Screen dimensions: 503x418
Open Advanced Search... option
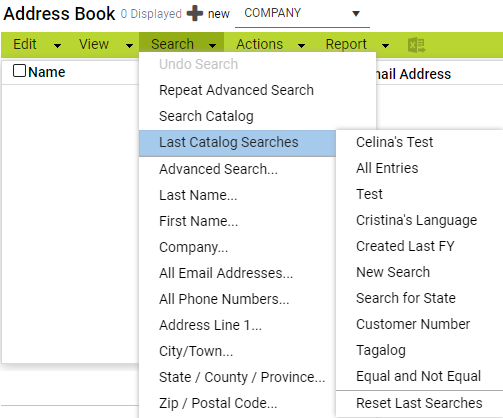click(x=218, y=169)
